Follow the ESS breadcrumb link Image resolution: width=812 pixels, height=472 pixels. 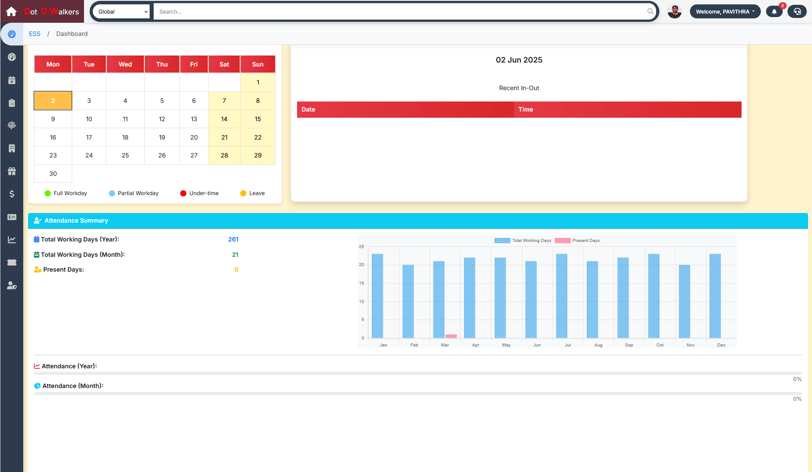point(34,34)
